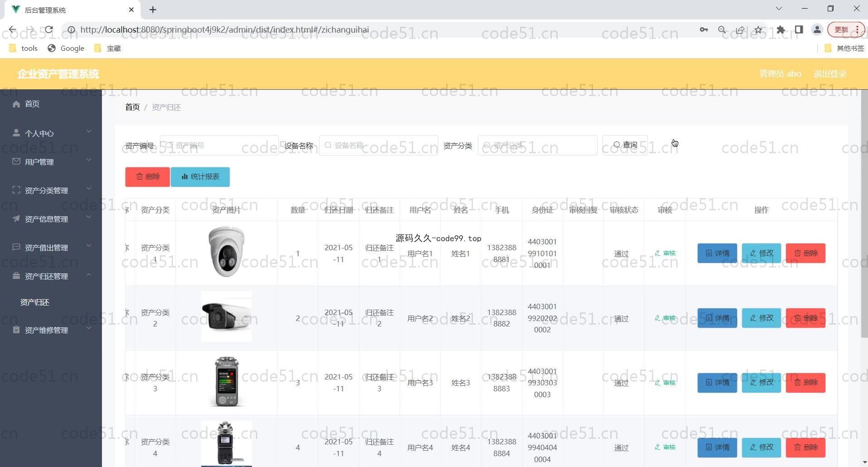
Task: Click 管理员 abo account label
Action: coord(780,74)
